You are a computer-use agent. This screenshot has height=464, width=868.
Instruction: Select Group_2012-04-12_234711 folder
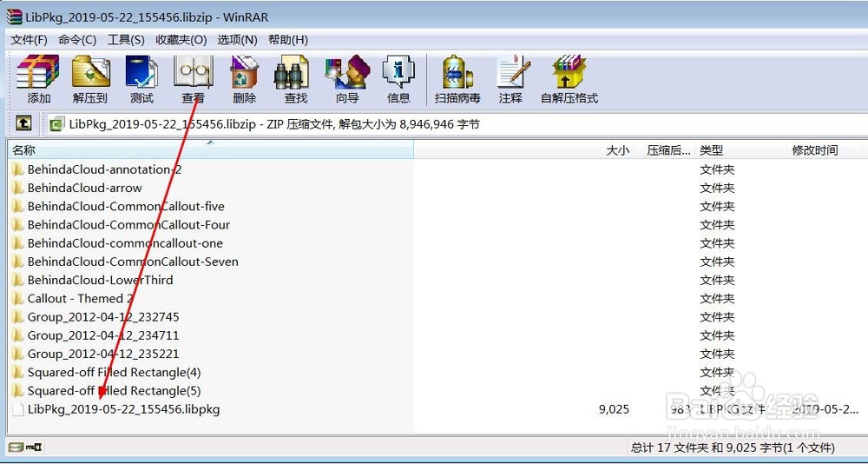[x=103, y=335]
